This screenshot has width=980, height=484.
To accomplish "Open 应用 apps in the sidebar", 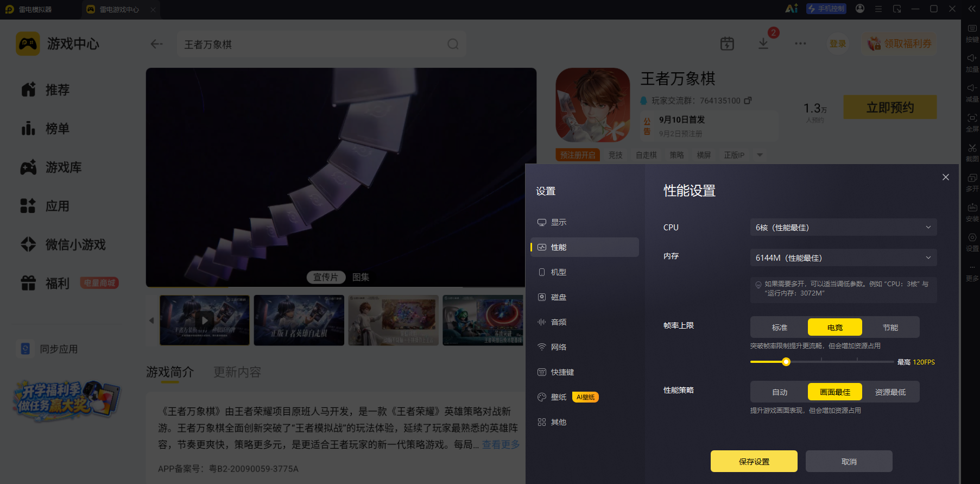I will coord(46,206).
